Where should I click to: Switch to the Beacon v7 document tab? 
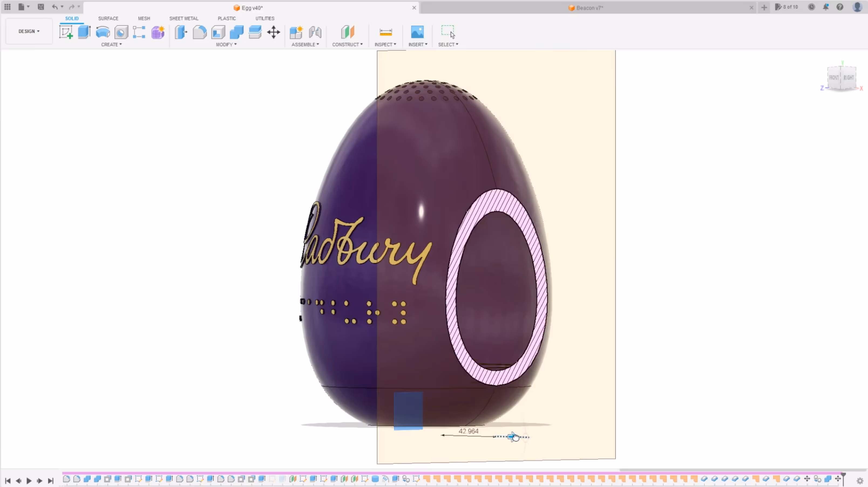(x=586, y=8)
